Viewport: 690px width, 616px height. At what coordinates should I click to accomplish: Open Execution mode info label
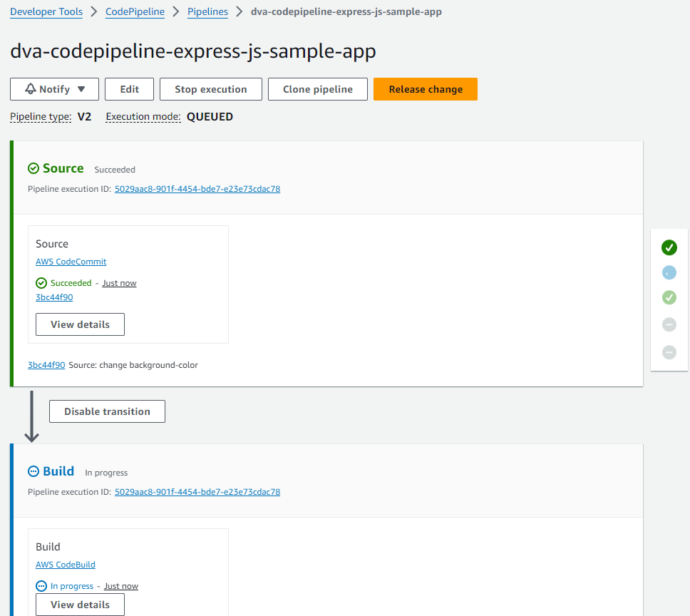[143, 117]
